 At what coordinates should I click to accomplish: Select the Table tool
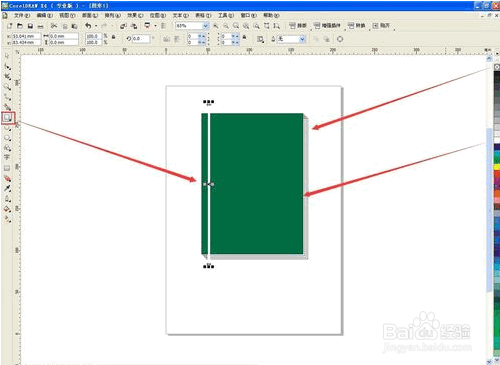(7, 168)
